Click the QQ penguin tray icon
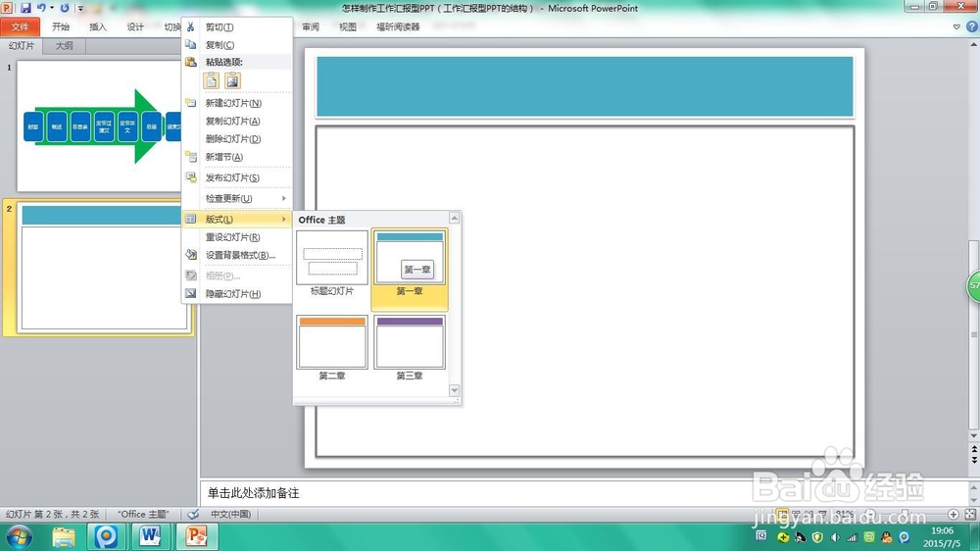The height and width of the screenshot is (551, 980). pos(886,537)
